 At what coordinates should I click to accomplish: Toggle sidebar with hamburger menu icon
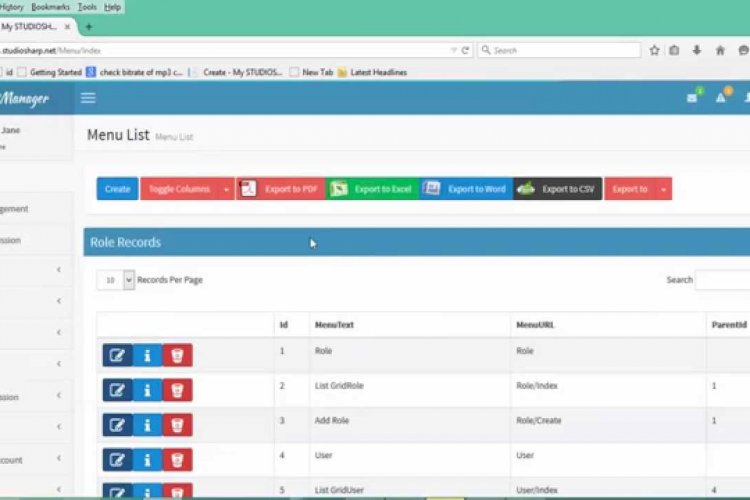pos(88,98)
